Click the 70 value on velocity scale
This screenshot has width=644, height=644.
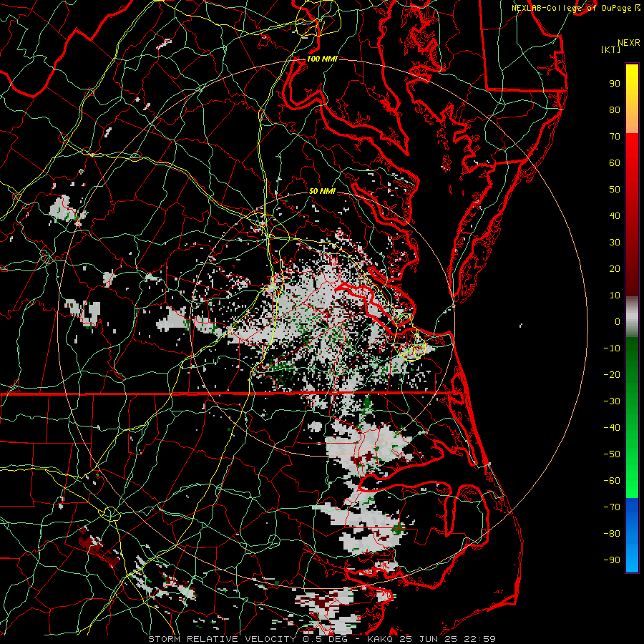[x=615, y=137]
